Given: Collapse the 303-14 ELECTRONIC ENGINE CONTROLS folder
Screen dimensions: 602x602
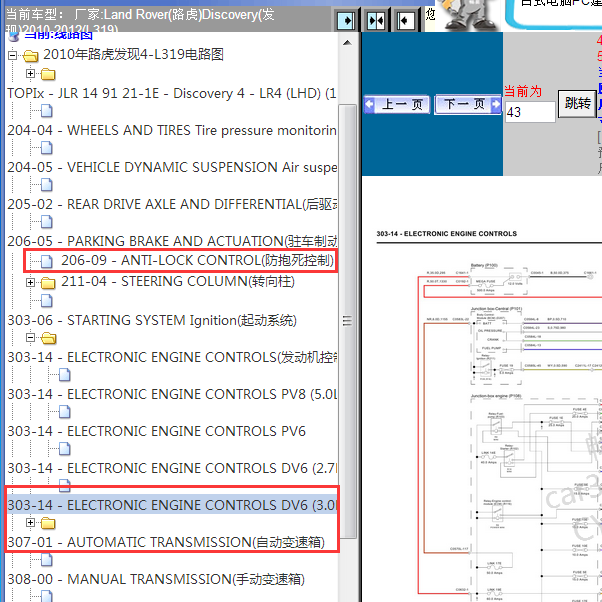Looking at the screenshot, I should click(31, 338).
